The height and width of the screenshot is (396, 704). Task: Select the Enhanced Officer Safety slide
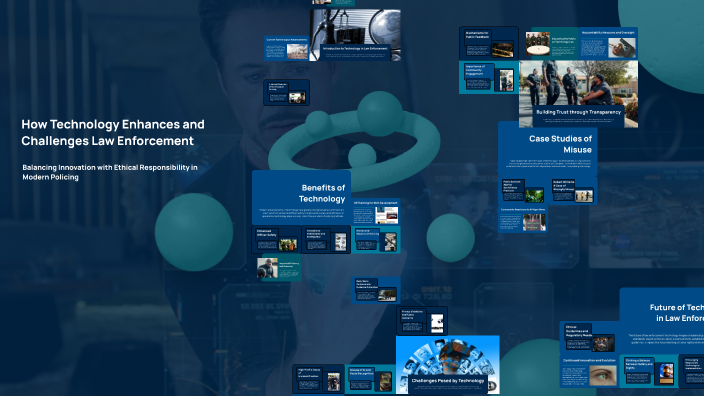(277, 239)
